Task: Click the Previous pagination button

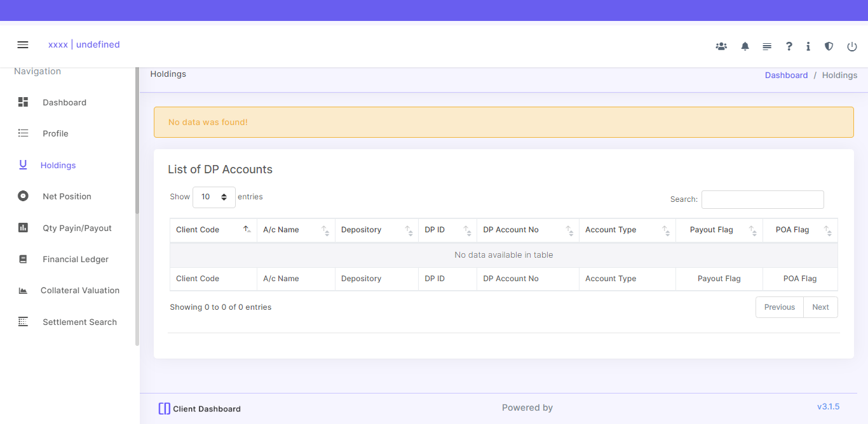Action: click(x=780, y=307)
